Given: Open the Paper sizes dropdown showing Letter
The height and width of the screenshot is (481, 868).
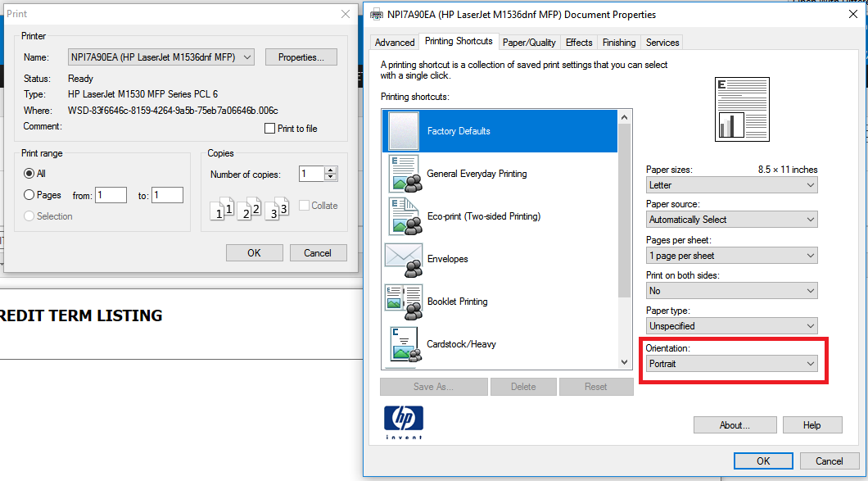Looking at the screenshot, I should [732, 185].
